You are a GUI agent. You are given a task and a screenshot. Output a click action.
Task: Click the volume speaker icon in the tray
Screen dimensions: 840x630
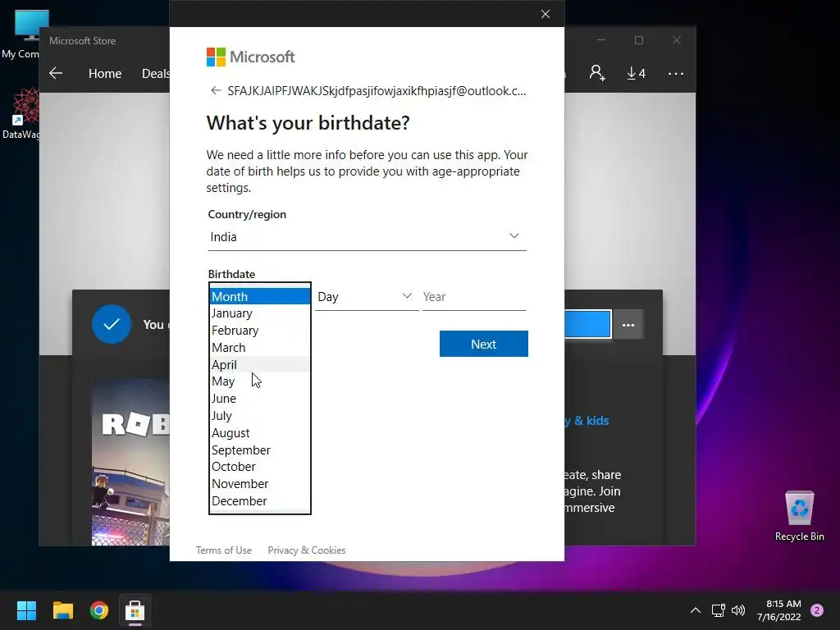pos(738,610)
